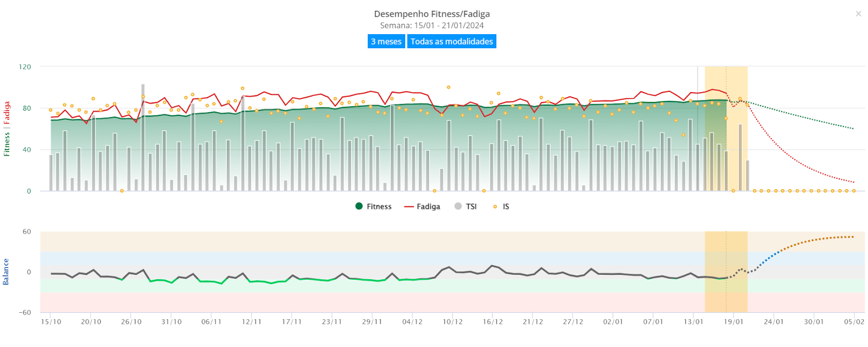
Task: Click the 10/12 date label on axis
Action: pos(452,322)
